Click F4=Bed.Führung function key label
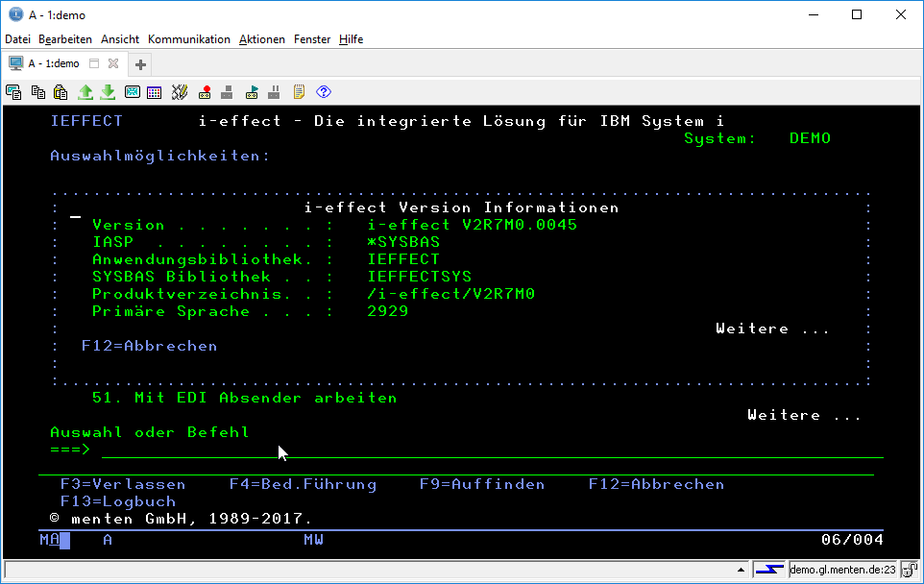 (x=303, y=484)
